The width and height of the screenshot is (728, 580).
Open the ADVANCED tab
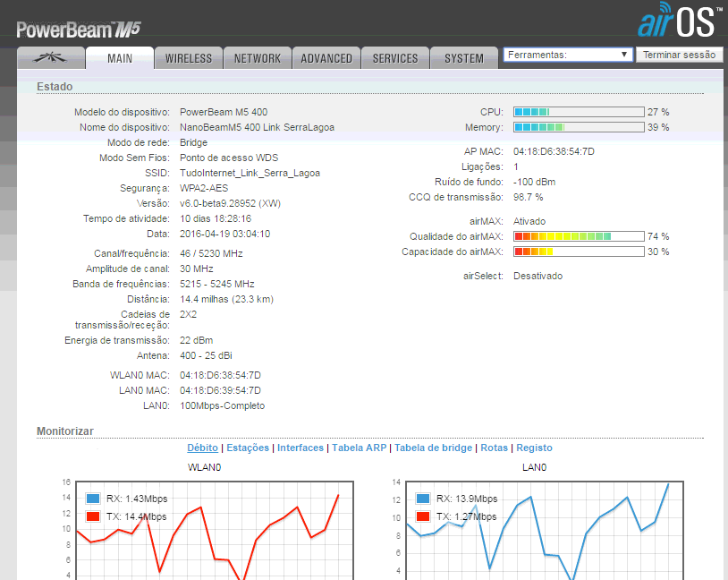click(326, 58)
